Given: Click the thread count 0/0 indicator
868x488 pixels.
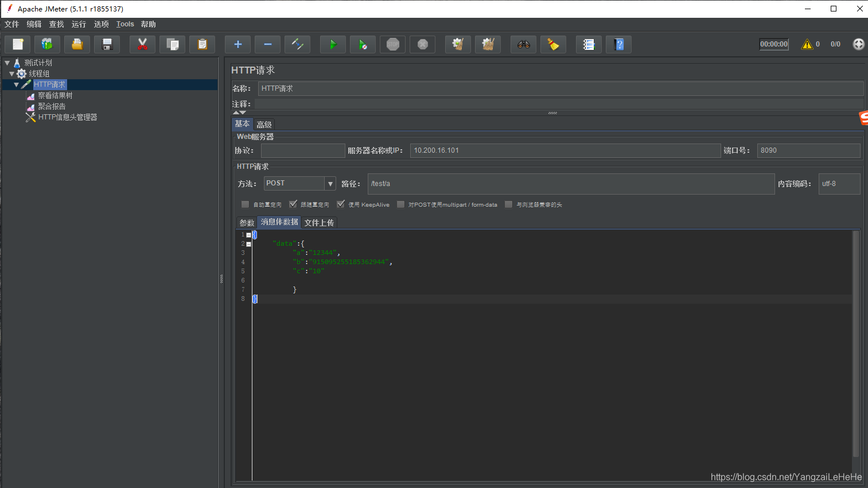Looking at the screenshot, I should pos(835,44).
